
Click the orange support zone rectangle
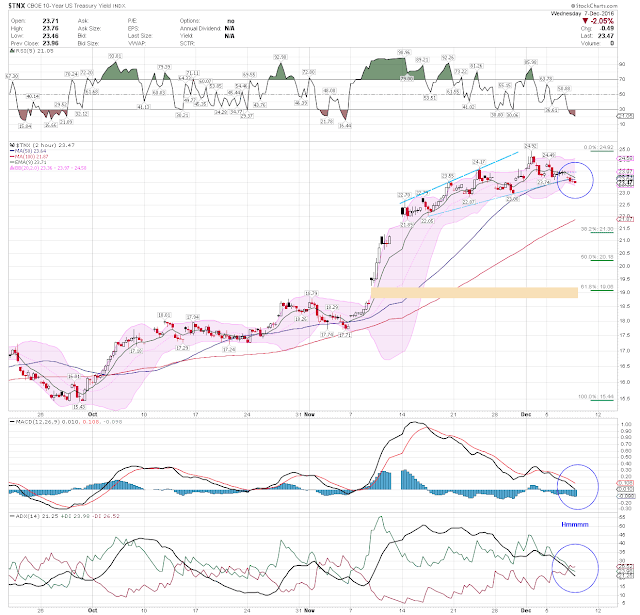[474, 293]
